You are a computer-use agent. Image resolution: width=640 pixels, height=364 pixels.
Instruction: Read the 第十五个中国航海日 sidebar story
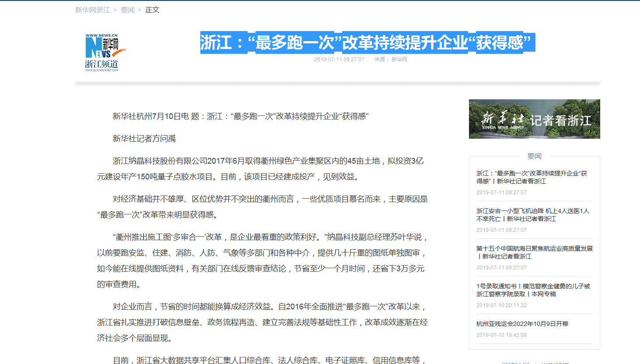[534, 252]
